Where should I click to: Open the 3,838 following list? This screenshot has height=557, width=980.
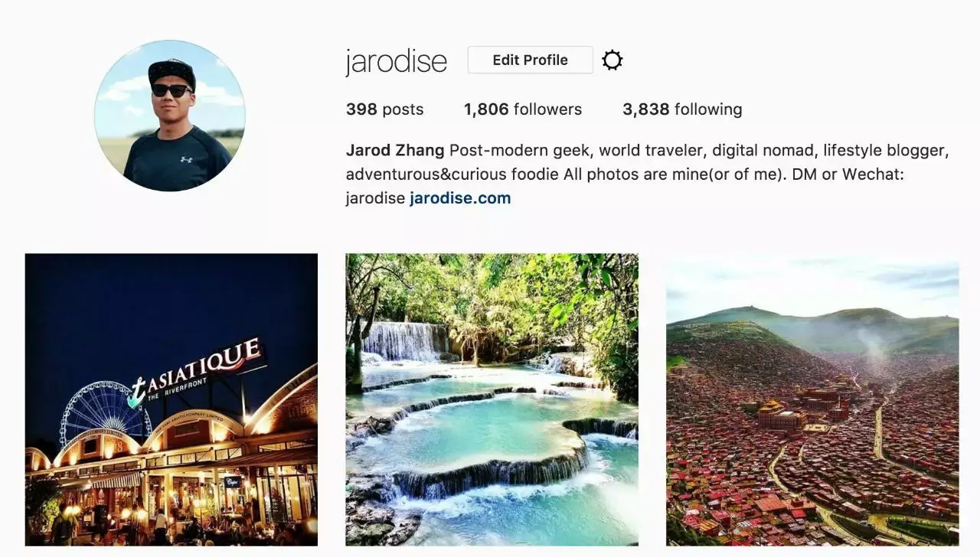tap(682, 109)
